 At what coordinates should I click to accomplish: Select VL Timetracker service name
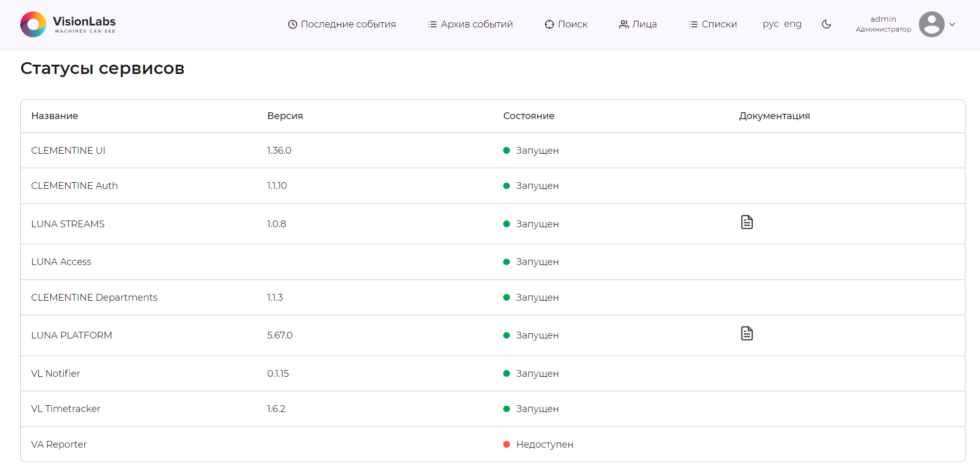click(x=66, y=409)
